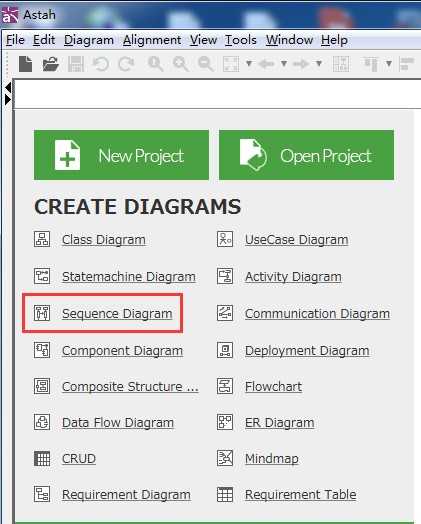Open the Back history dropdown arrow
Viewport: 421px width, 524px height.
(x=284, y=63)
